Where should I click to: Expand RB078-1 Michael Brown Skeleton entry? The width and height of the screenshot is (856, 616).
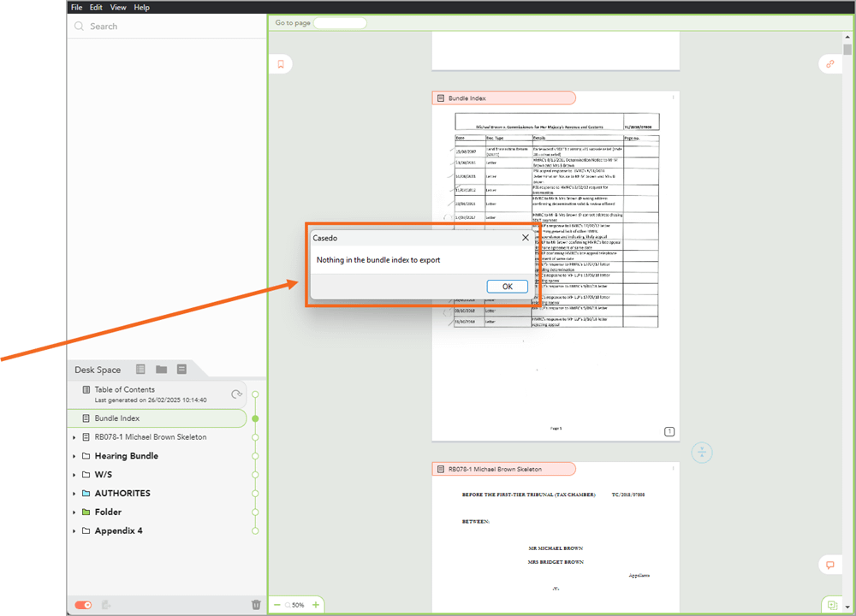coord(74,436)
